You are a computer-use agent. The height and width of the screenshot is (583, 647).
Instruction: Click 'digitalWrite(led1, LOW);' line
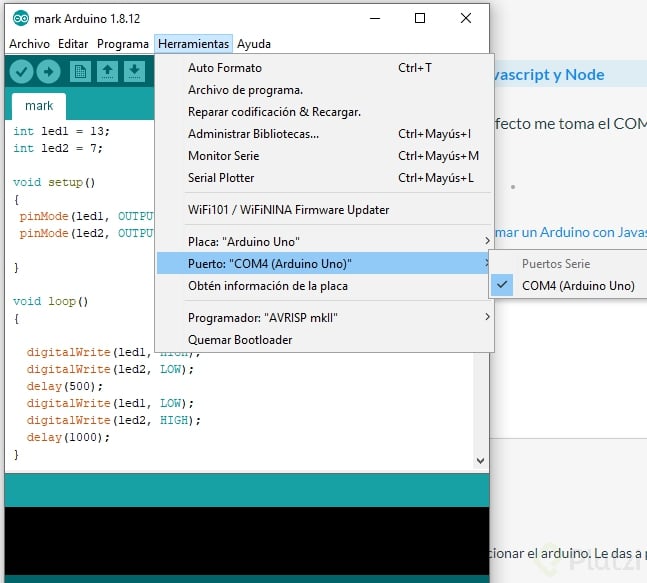coord(110,403)
